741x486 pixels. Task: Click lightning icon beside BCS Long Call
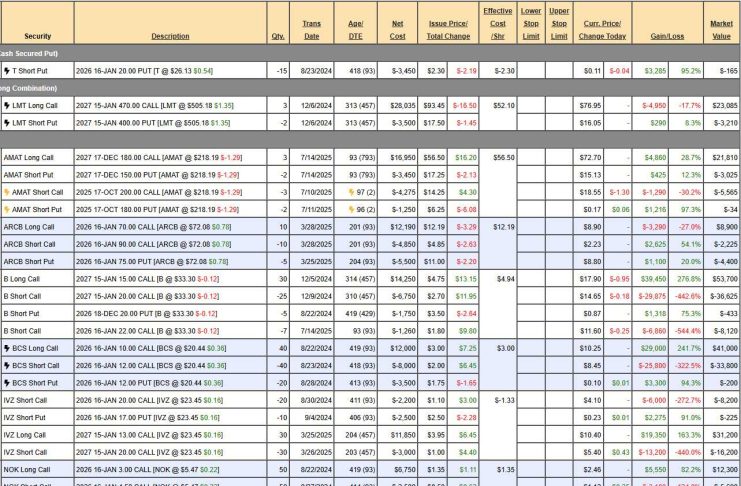[7, 348]
